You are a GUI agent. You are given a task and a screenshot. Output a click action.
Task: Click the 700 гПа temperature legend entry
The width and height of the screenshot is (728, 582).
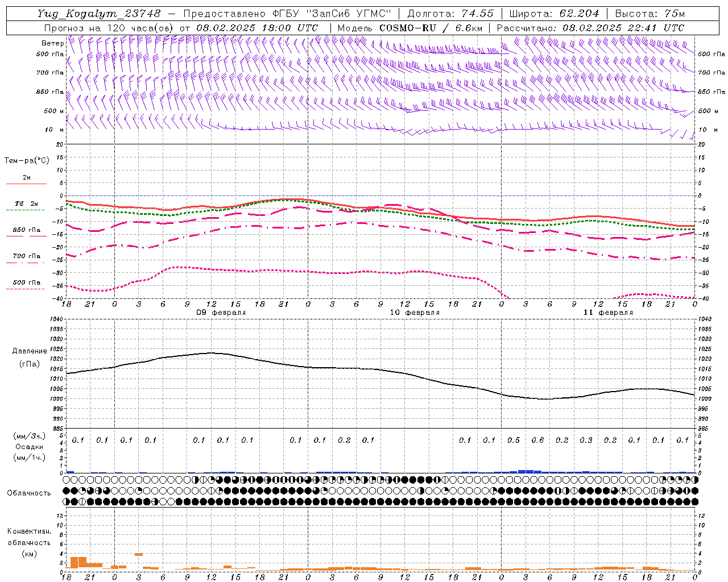(26, 256)
